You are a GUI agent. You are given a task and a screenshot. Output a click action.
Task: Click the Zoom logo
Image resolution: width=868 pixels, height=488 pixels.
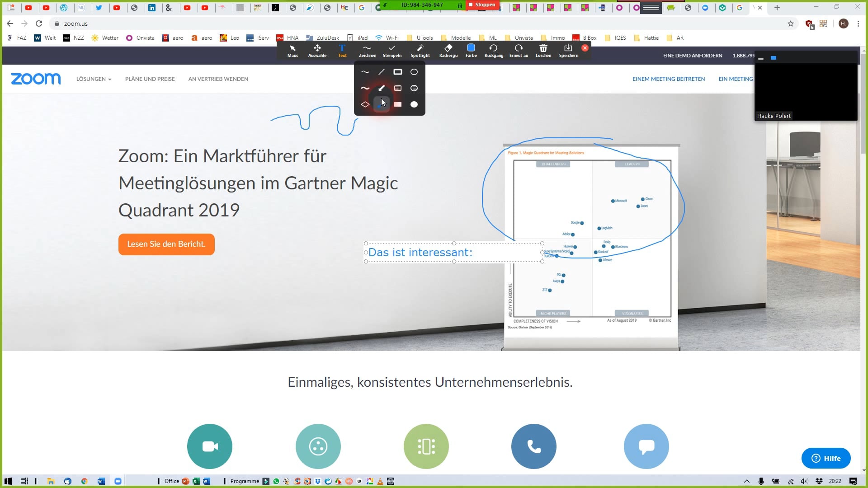click(x=36, y=79)
